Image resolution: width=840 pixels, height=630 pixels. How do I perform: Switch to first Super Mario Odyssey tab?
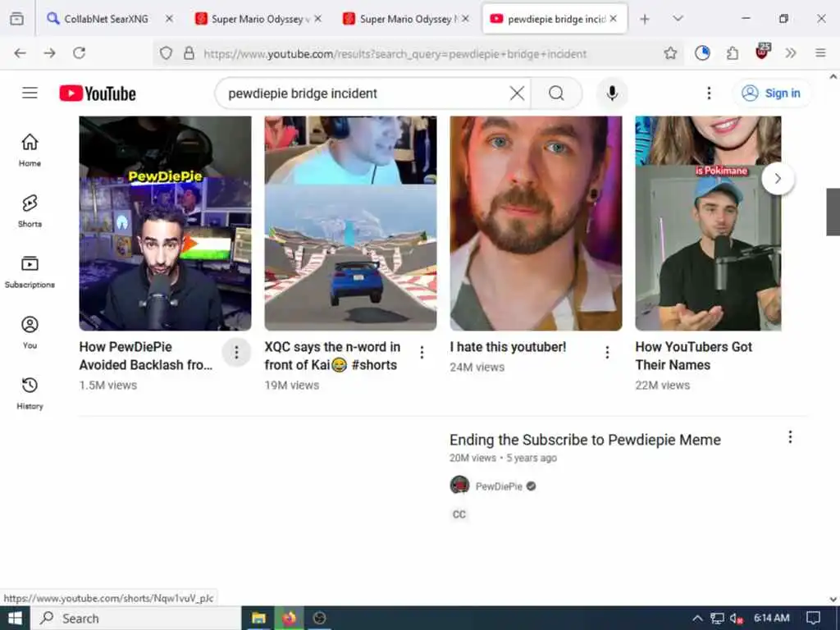click(257, 19)
